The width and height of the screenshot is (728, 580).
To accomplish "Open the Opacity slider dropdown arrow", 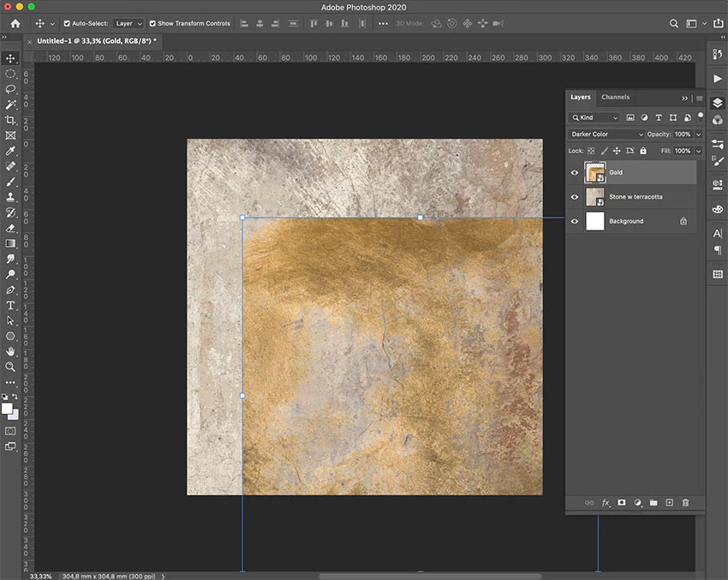I will (x=698, y=135).
